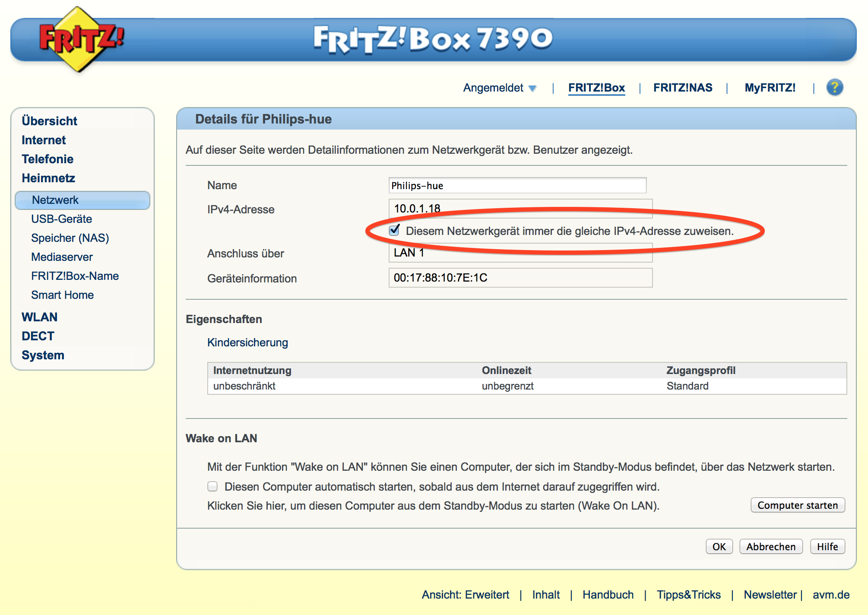Click the 'unbegrenzt' Onlinezeit cell
The image size is (868, 615).
(508, 386)
